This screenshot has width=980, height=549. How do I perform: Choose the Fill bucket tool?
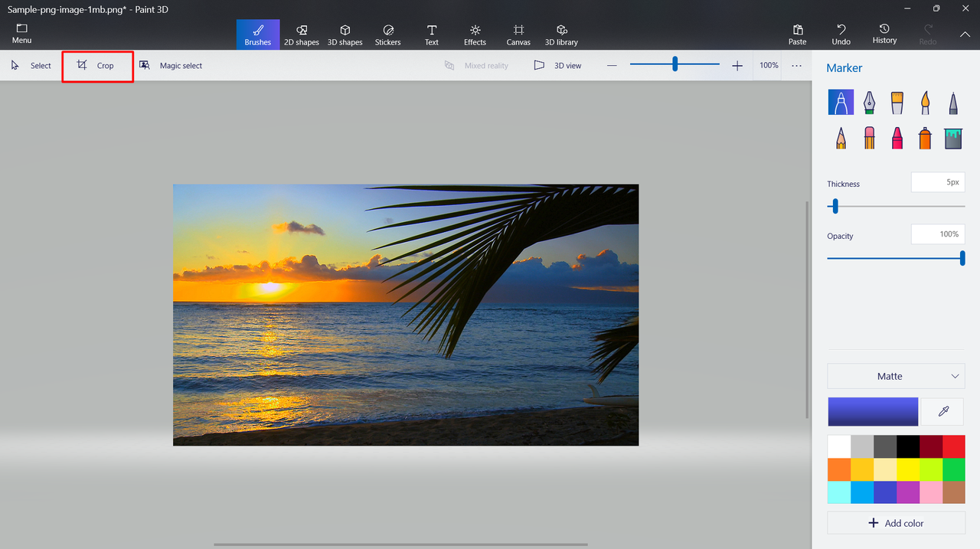pyautogui.click(x=952, y=138)
